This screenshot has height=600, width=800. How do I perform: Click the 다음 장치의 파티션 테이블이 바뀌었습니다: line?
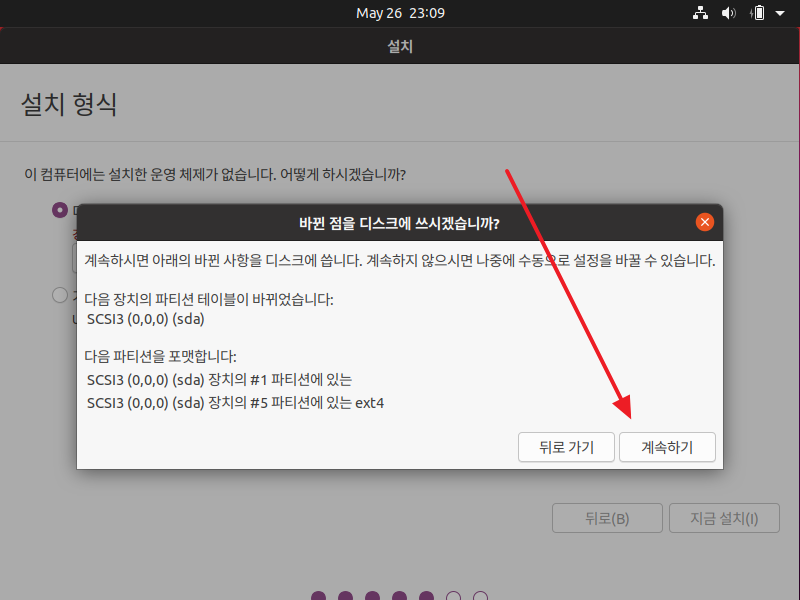[x=209, y=299]
